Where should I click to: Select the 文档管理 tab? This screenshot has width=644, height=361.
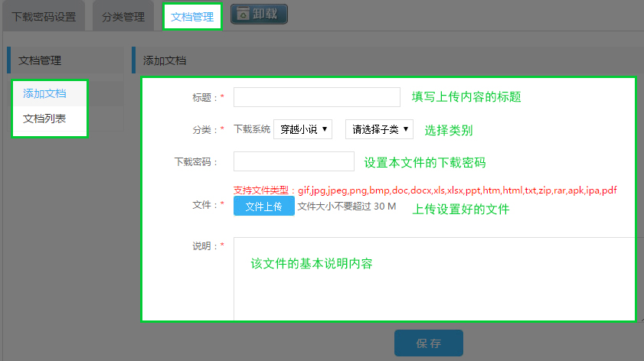(x=192, y=16)
